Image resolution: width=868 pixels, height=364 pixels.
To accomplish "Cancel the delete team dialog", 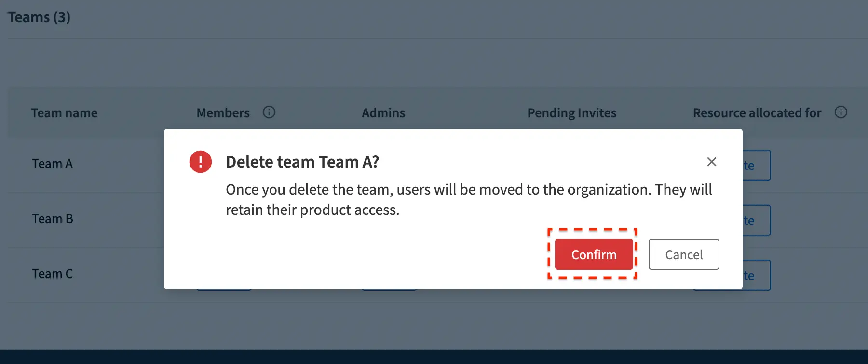I will tap(683, 254).
